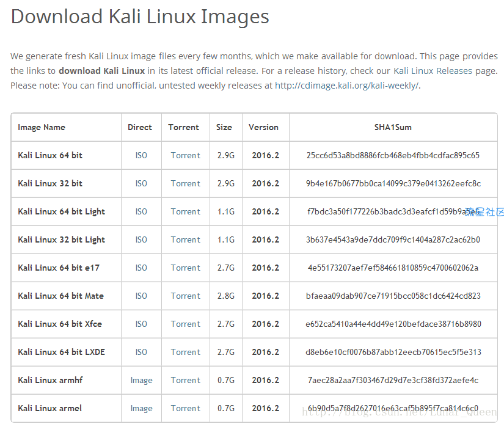
Task: Click SHA1 hash starting bfaeaa09dab9
Action: 393,296
